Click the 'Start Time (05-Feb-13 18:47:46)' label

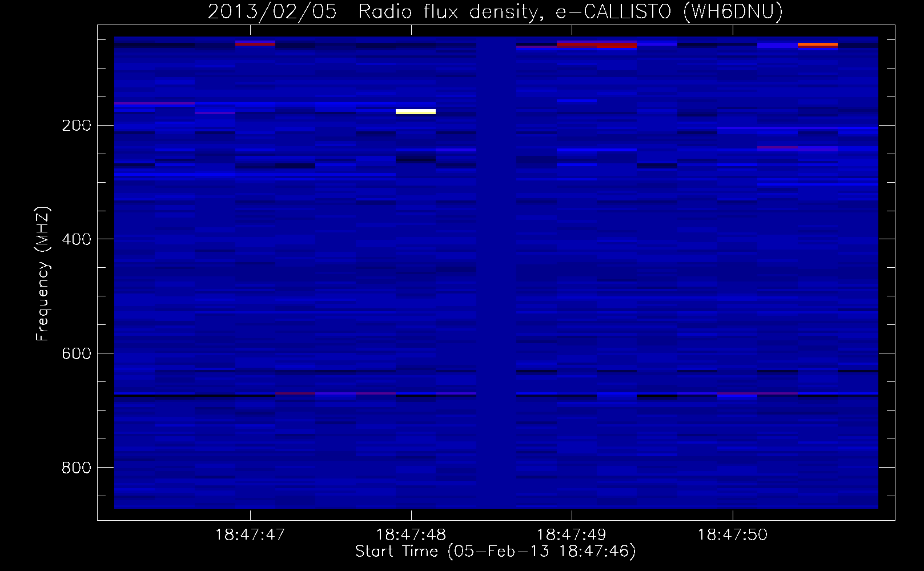(x=496, y=552)
